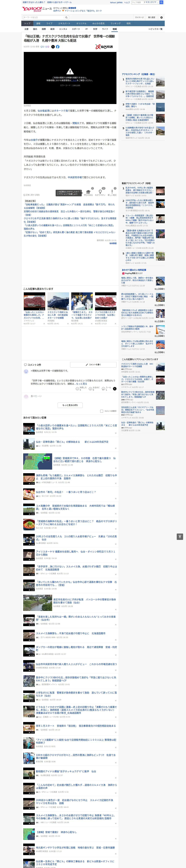
Task: Open the トップ tab
Action: 27,24
